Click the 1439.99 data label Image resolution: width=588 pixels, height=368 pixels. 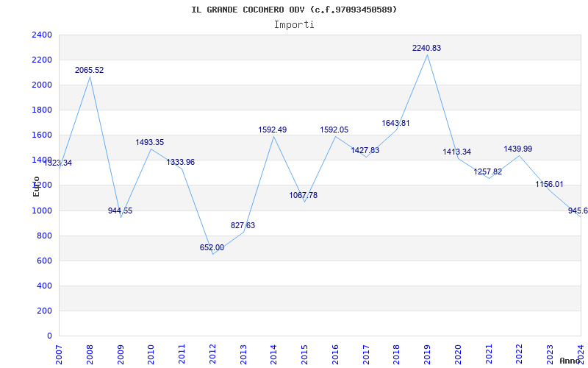pyautogui.click(x=518, y=149)
